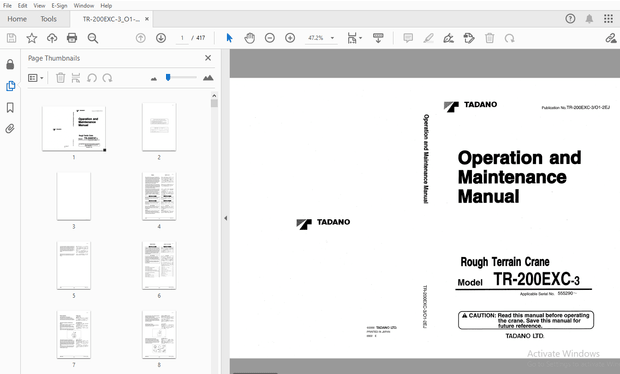Close the TR-200EXC-3 document tab

tap(147, 19)
